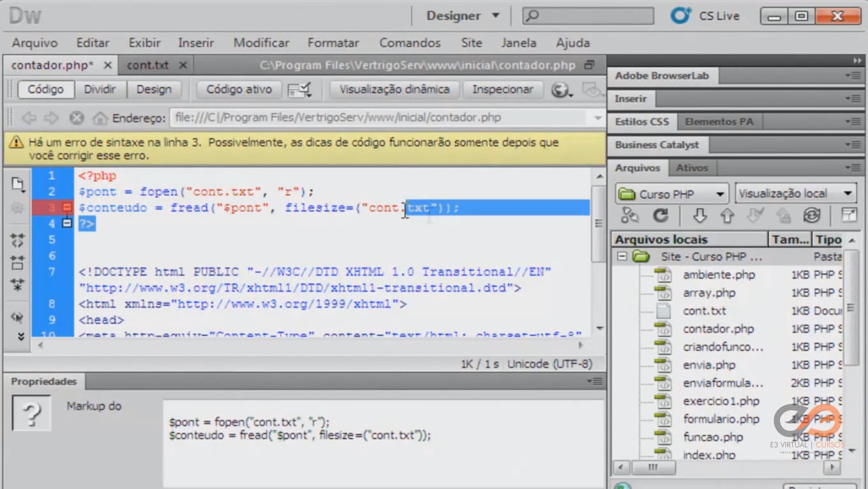Open the Janela menu
This screenshot has height=489, width=868.
click(518, 43)
